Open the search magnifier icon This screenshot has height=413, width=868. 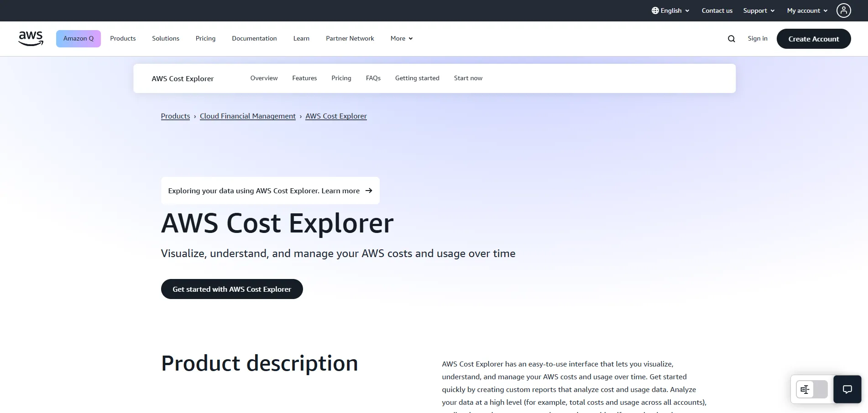tap(731, 39)
